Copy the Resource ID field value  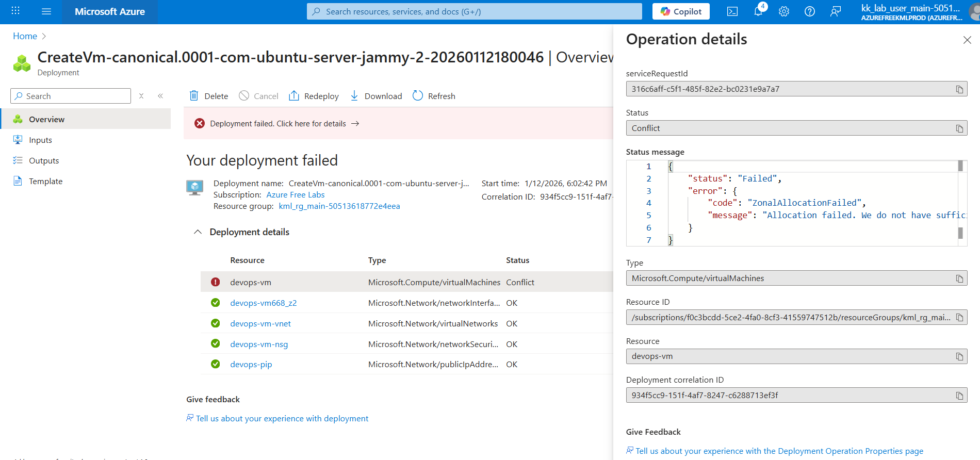point(959,318)
